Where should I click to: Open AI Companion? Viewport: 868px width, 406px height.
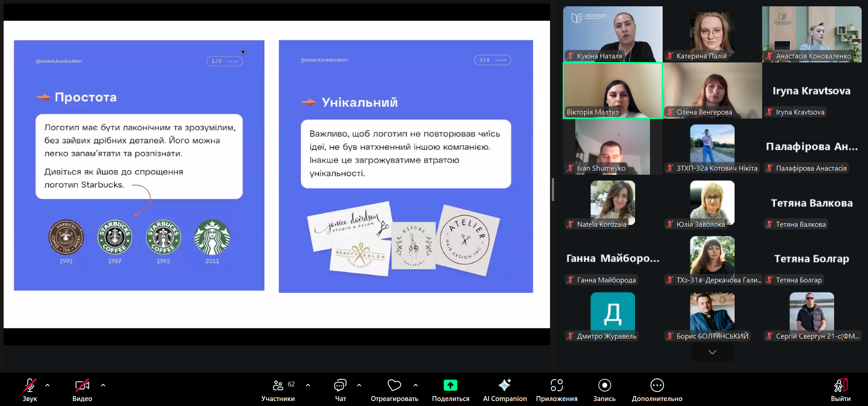504,390
